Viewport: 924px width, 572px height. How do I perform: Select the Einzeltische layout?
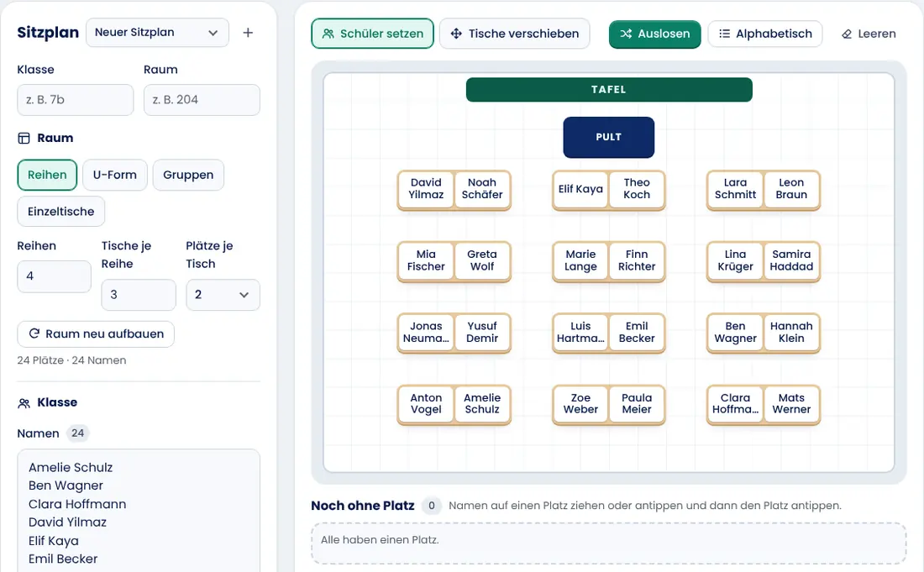click(60, 212)
